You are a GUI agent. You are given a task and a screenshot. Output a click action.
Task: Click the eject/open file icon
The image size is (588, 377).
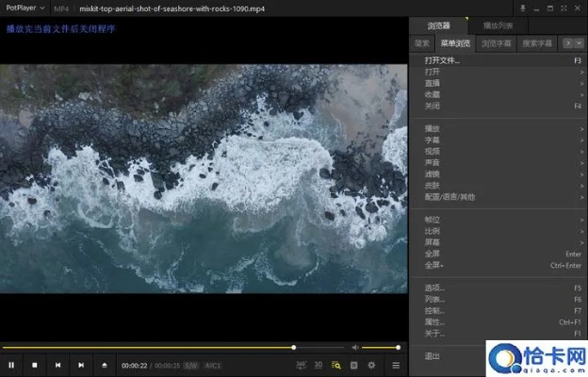click(105, 365)
